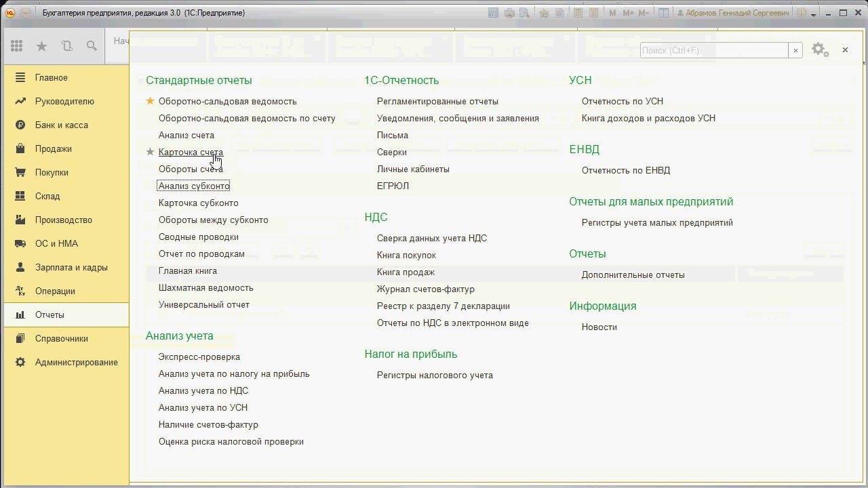
Task: Open the Покупки section
Action: click(66, 172)
